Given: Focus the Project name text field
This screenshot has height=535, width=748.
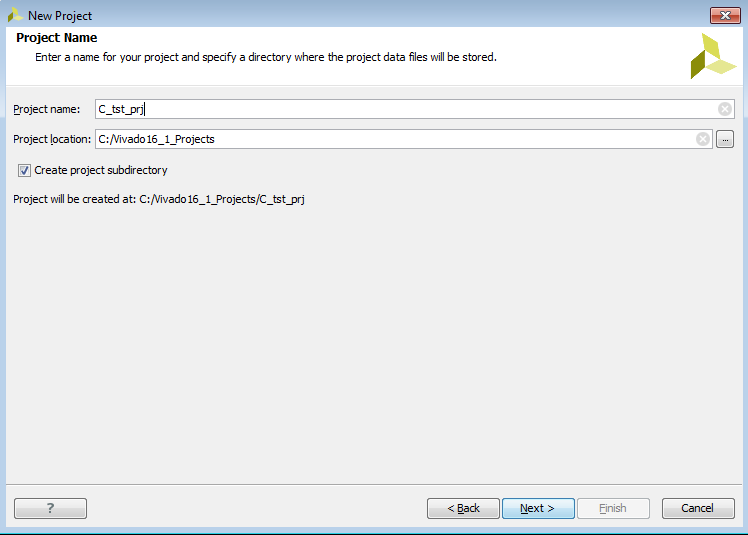Looking at the screenshot, I should [400, 109].
